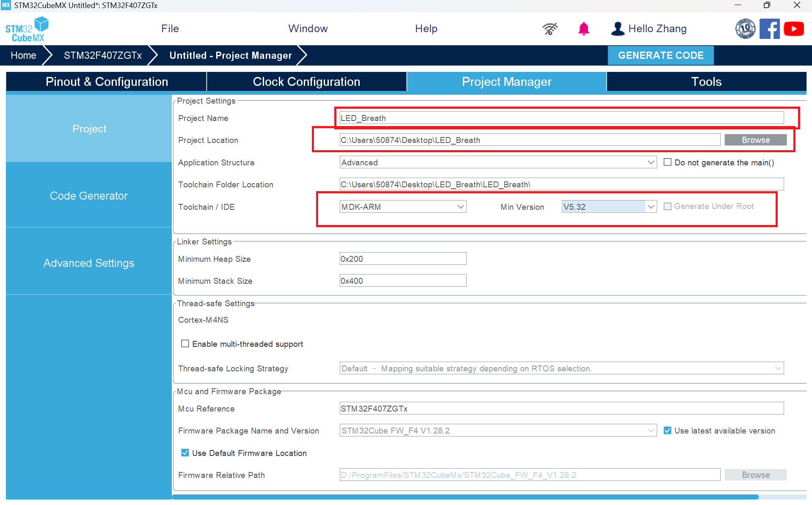Click the Firmware Relative Path field
The width and height of the screenshot is (812, 505).
click(x=530, y=475)
